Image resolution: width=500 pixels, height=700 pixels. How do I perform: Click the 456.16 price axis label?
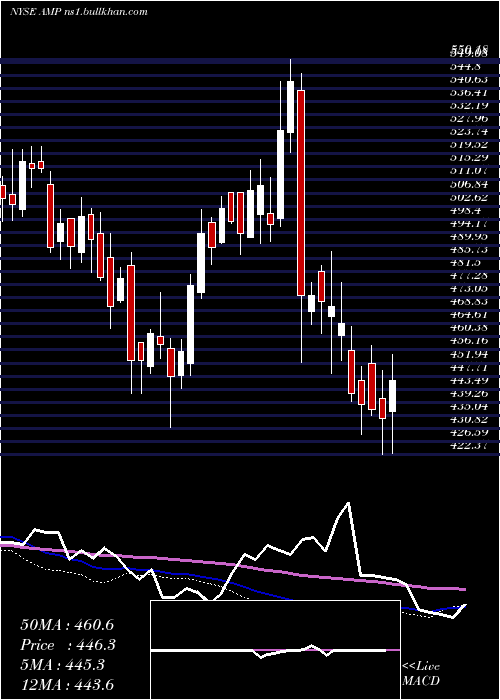tap(469, 341)
